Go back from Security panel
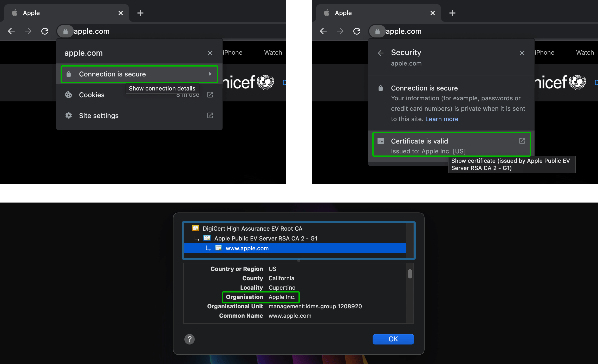598x364 pixels. pyautogui.click(x=381, y=53)
